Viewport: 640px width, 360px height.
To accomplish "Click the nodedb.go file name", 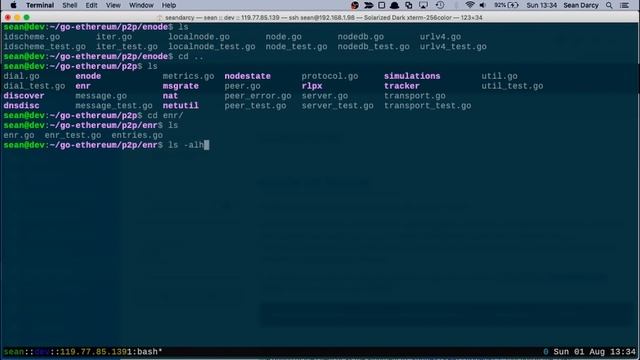I will (x=360, y=37).
